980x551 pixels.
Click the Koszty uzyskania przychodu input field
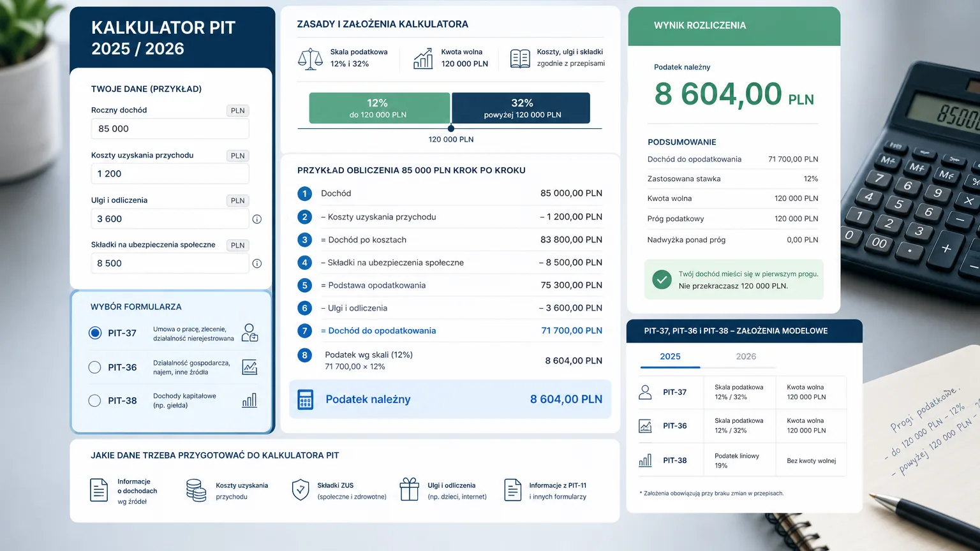pos(170,173)
